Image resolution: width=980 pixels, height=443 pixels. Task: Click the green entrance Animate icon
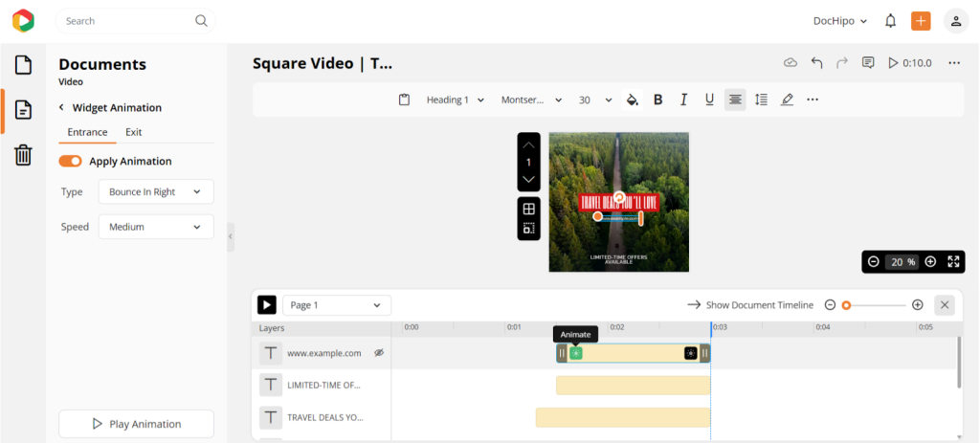(x=575, y=353)
